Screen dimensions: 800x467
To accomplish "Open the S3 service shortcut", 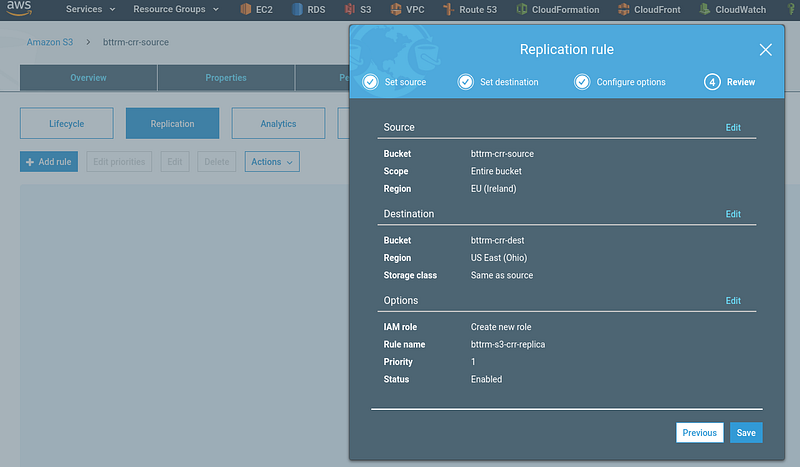I will [358, 9].
